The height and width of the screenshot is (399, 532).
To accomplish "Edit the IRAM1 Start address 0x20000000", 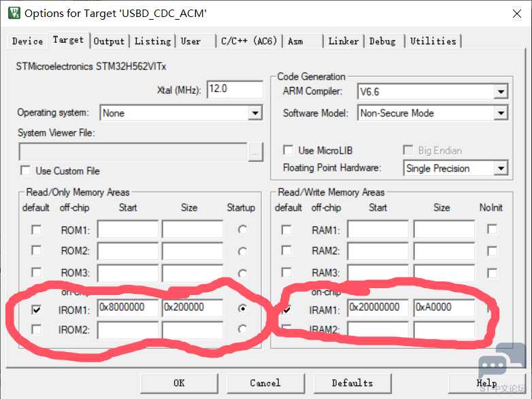I will coord(378,308).
